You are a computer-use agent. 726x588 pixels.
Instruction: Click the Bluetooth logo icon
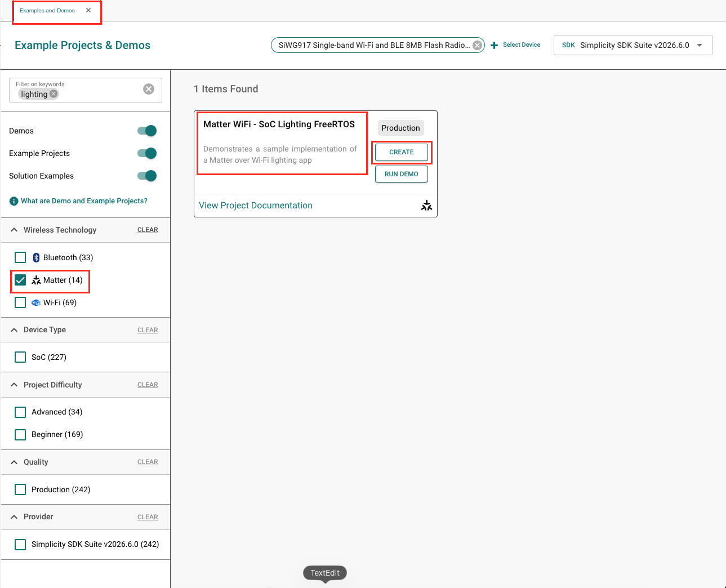coord(36,257)
